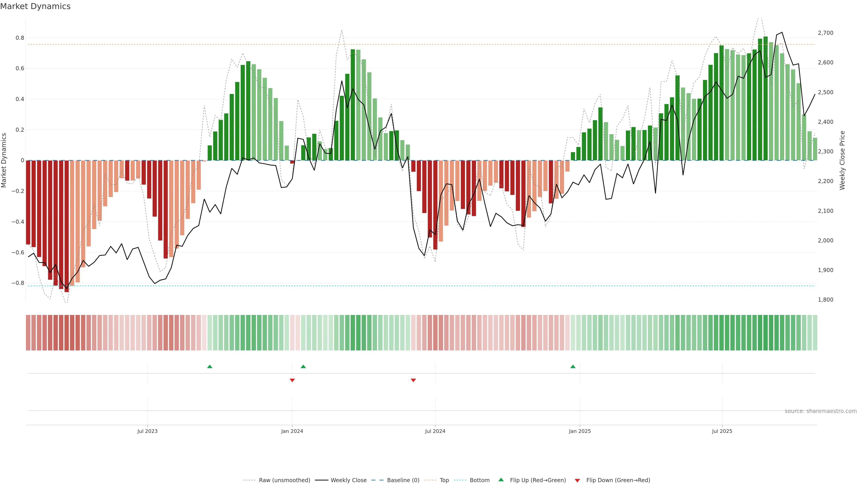Toggle the Baseline (0) legend entry
The width and height of the screenshot is (868, 488).
click(403, 480)
